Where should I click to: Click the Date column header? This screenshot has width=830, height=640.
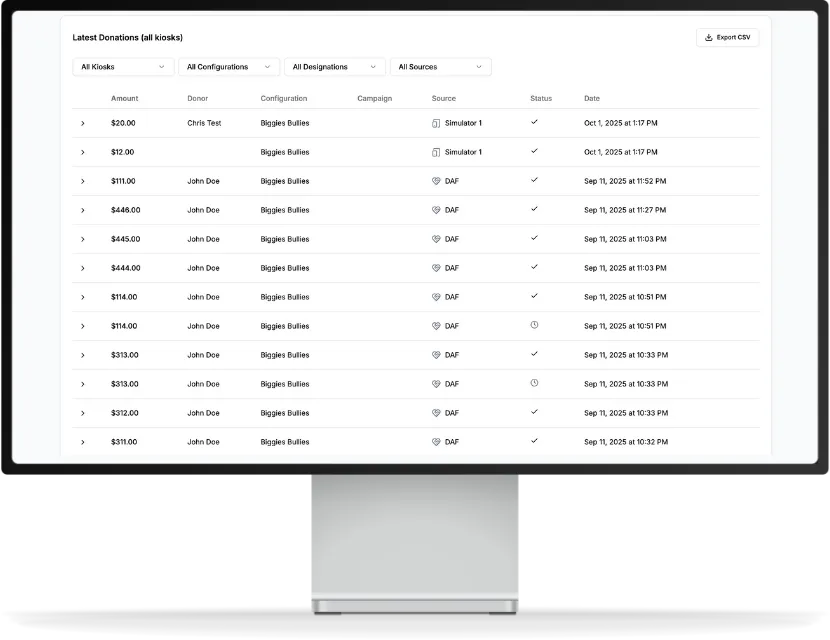592,98
